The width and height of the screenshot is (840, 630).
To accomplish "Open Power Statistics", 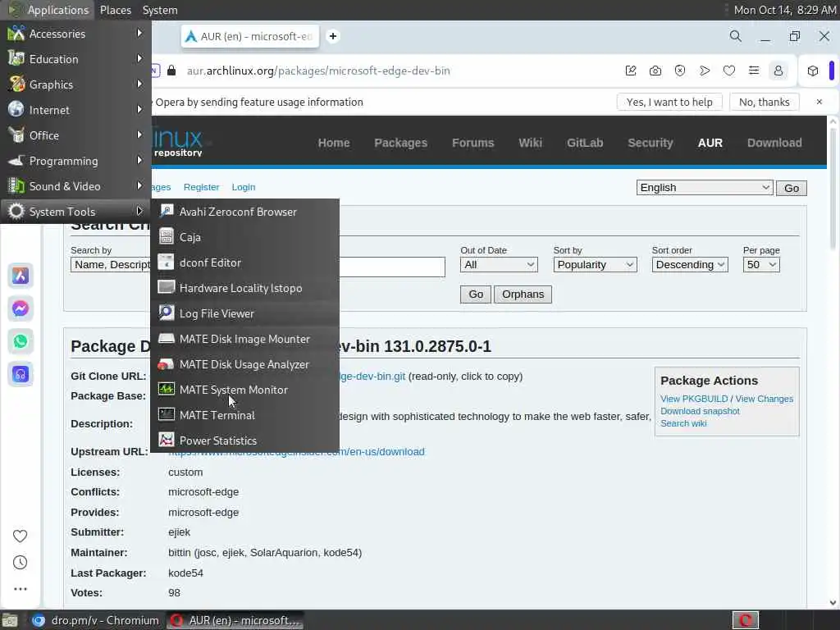I will (244, 441).
